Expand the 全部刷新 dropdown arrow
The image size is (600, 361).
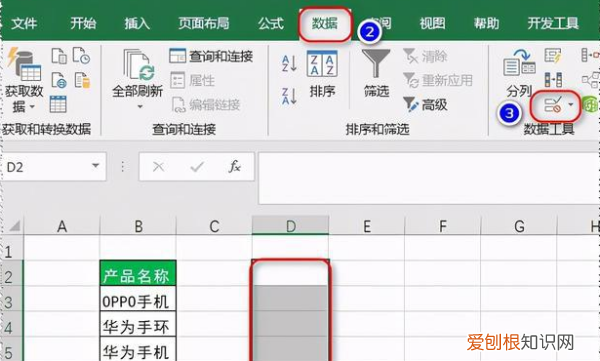140,107
